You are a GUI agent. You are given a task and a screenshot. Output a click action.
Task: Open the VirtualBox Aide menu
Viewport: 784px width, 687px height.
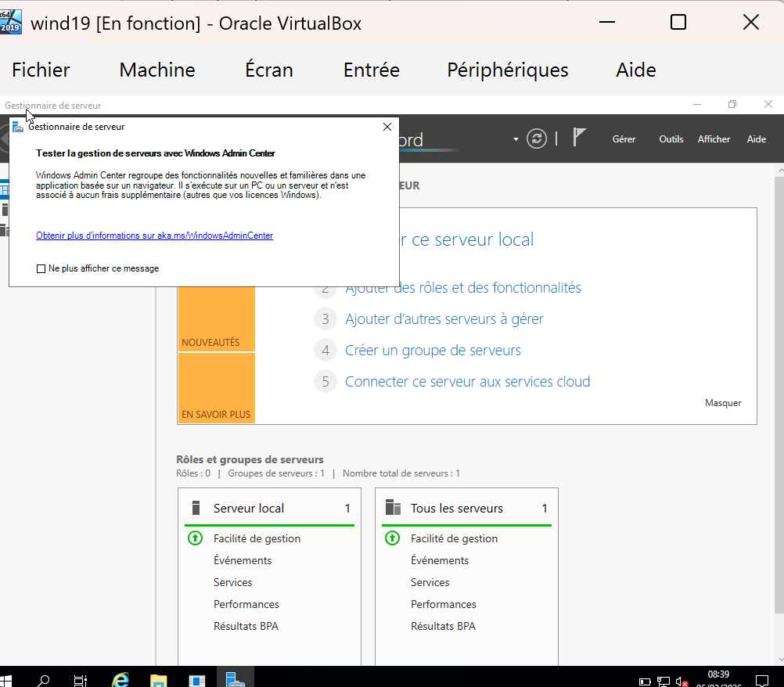[635, 70]
